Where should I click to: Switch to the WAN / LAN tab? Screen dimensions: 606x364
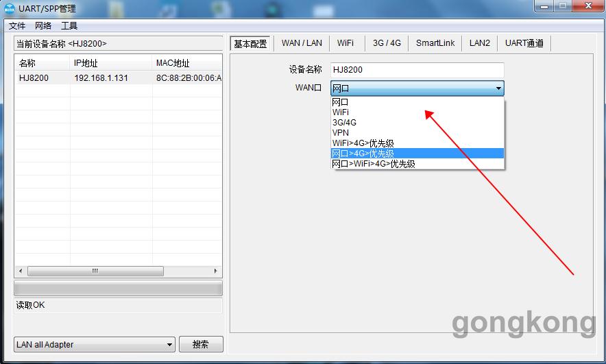[x=302, y=43]
